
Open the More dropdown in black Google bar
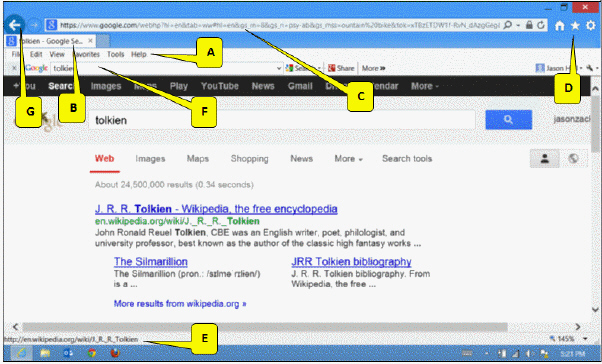[x=425, y=86]
